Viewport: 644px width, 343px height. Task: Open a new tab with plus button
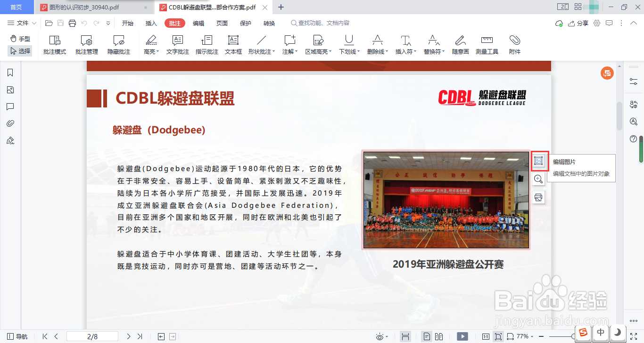[x=281, y=7]
